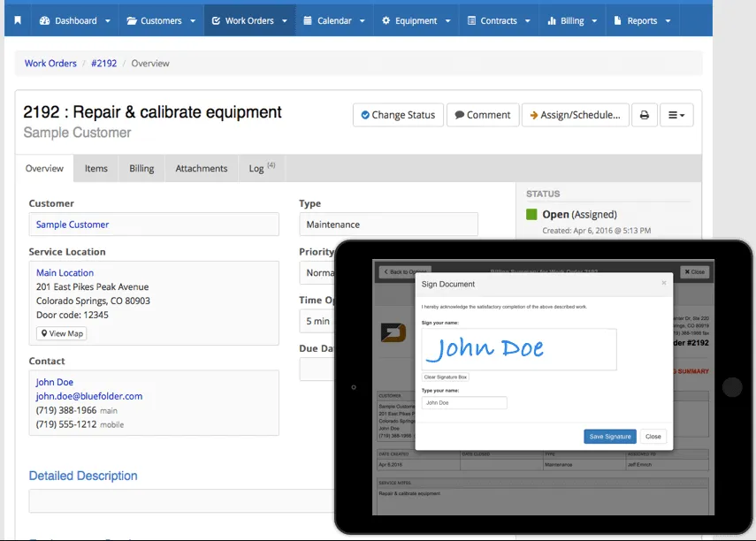Open the Dashboard menu
Viewport: 756px width, 541px height.
tap(75, 20)
